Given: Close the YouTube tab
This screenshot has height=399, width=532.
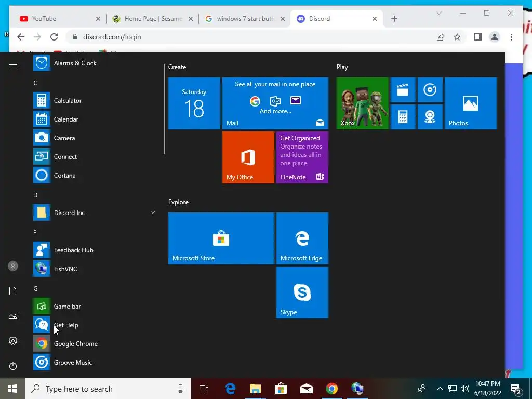Looking at the screenshot, I should (98, 19).
